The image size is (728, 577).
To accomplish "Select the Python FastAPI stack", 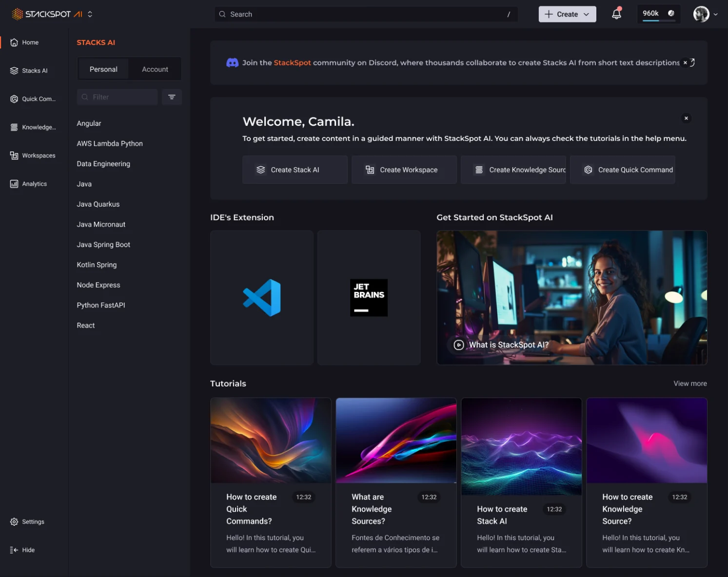I will [x=101, y=305].
